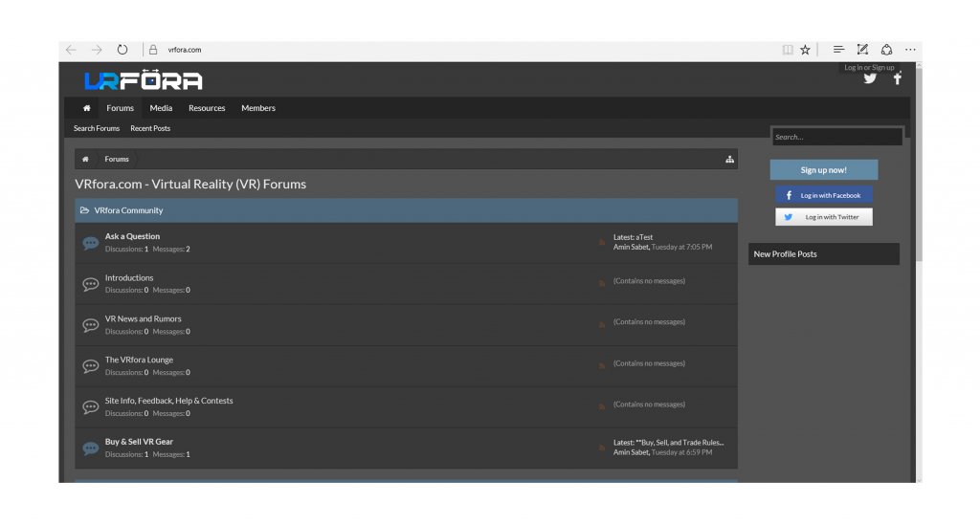Click the browser forward arrow
Screen dimensions: 980x525
point(97,50)
